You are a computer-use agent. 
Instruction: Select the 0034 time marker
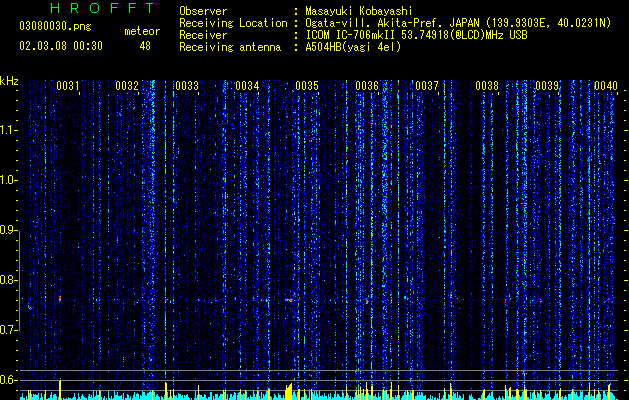(247, 86)
